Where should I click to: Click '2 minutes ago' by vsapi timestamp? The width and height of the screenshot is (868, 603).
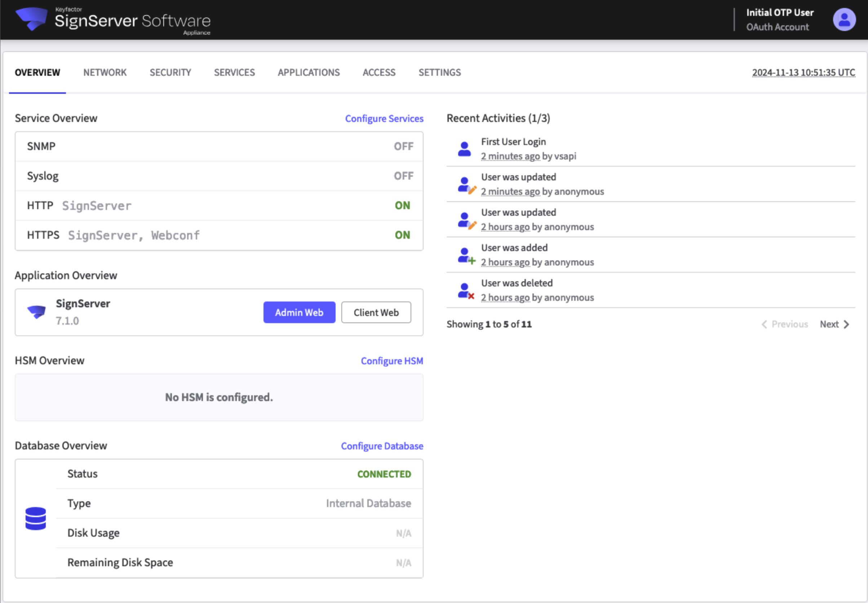[510, 156]
